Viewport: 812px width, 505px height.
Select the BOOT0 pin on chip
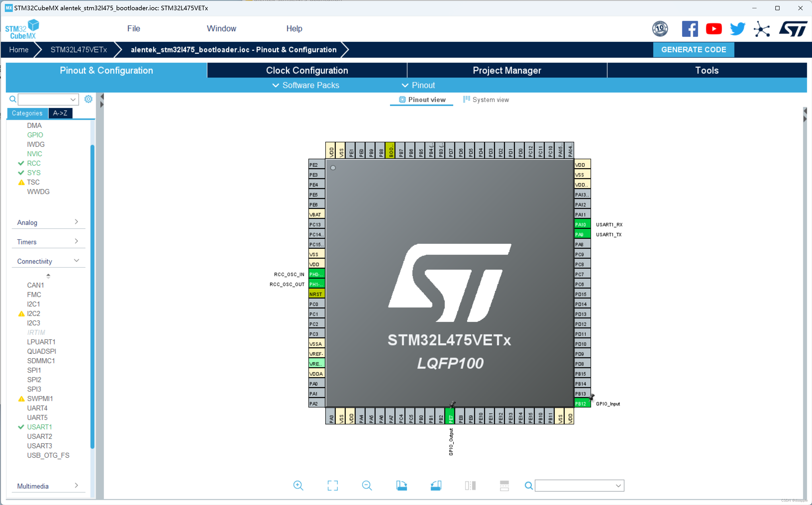coord(390,150)
